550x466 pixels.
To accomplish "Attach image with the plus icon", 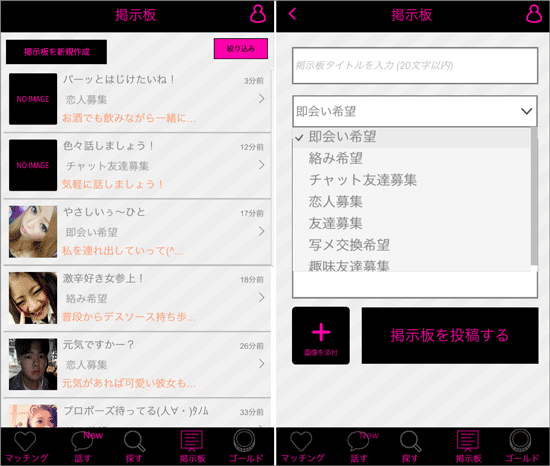I will point(321,336).
